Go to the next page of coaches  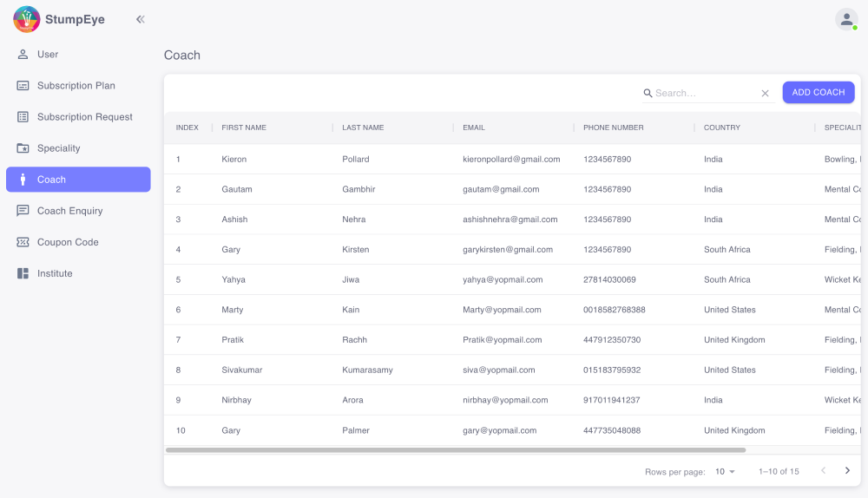tap(847, 470)
